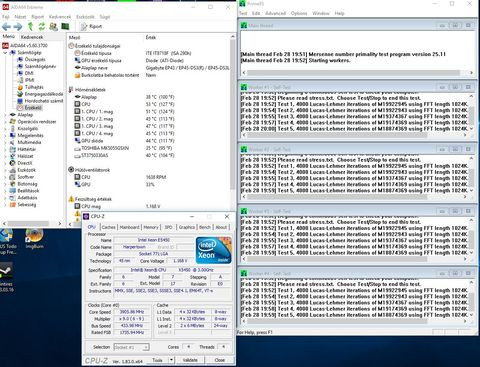Click Validate button in CPU-Z

click(190, 360)
